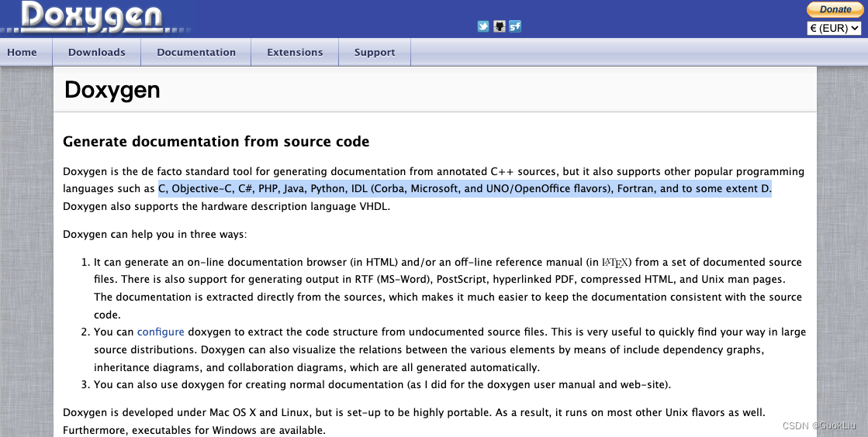
Task: Follow the configure hyperlink
Action: [161, 332]
